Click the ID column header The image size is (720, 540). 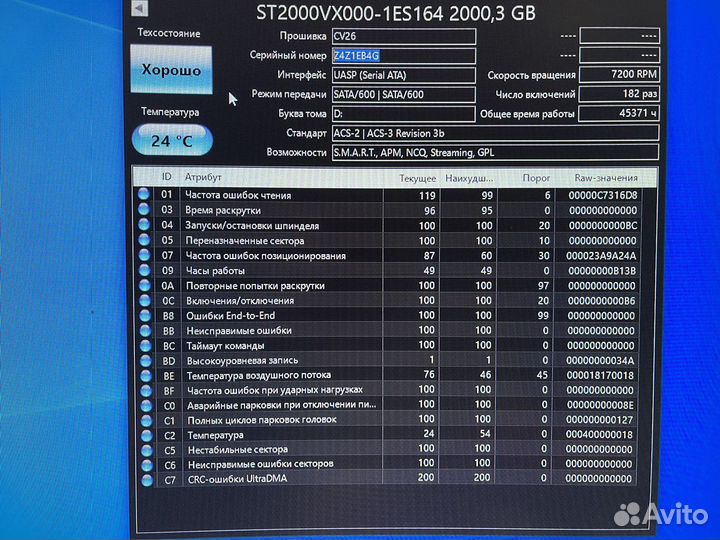click(166, 177)
